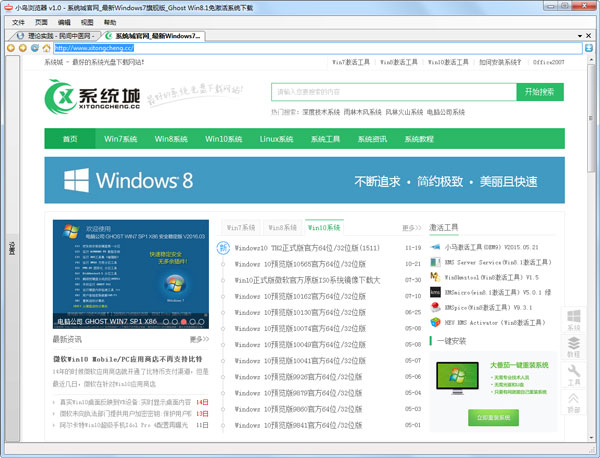
Task: Open the tab list dropdown arrow
Action: [x=580, y=36]
